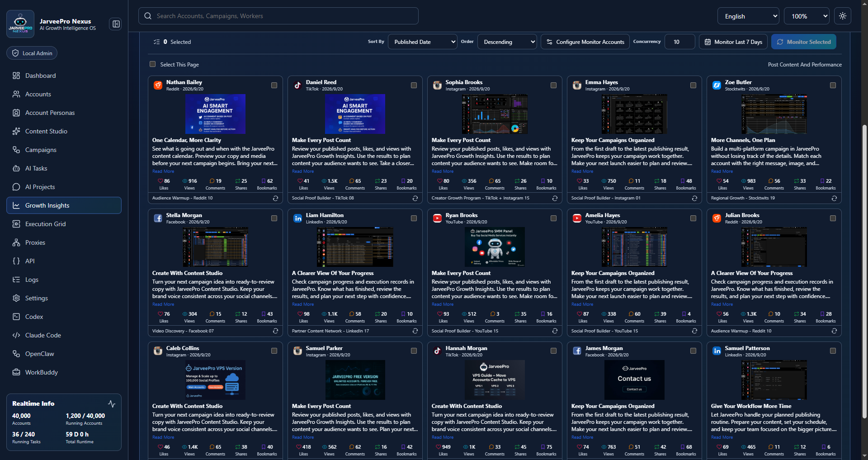Click Sophia Brooks's Instagram avatar icon

pyautogui.click(x=437, y=85)
